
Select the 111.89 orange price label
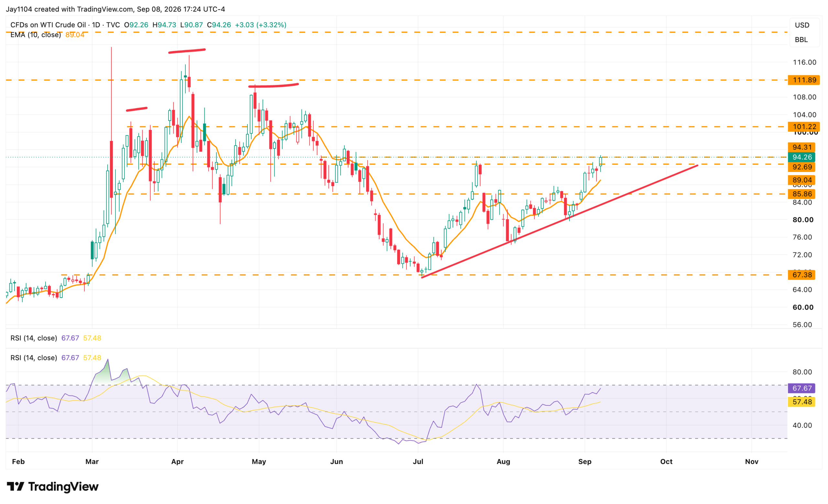coord(804,80)
